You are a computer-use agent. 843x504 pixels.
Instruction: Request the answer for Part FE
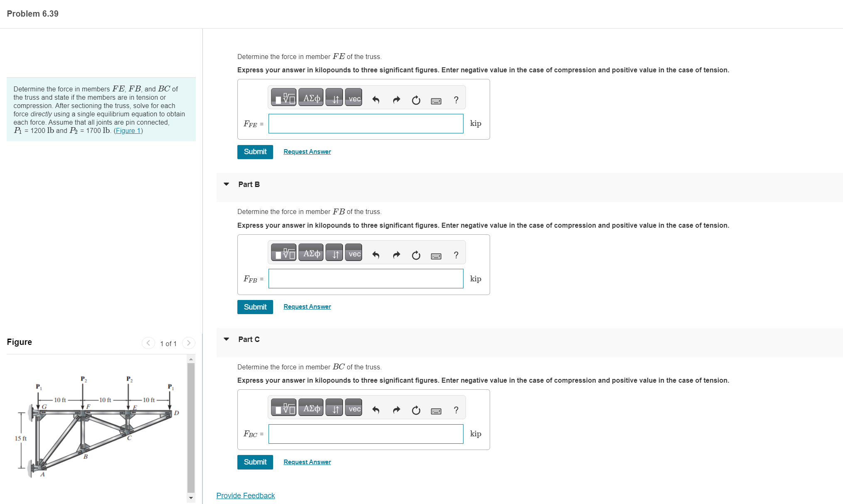coord(307,152)
